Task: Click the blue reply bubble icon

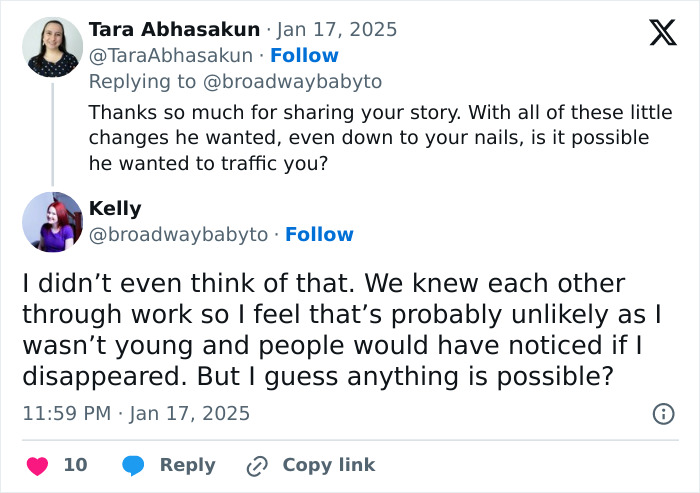Action: point(135,465)
